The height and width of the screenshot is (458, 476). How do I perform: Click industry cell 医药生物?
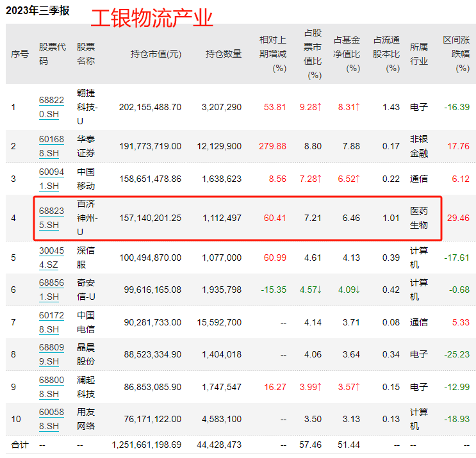(x=418, y=218)
